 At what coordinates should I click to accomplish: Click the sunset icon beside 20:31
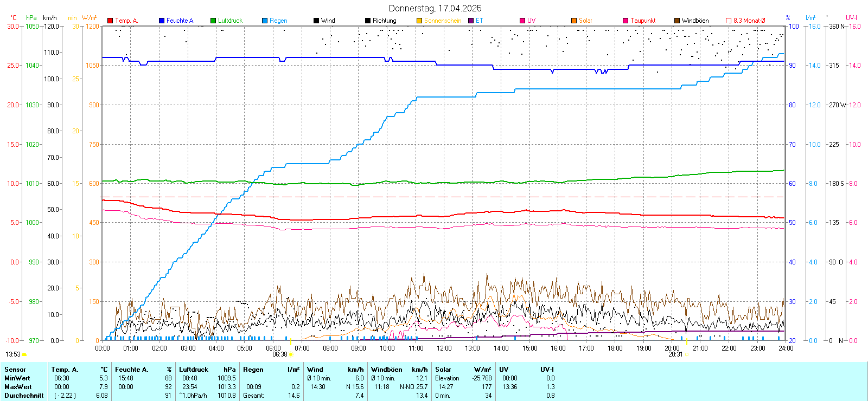[687, 355]
